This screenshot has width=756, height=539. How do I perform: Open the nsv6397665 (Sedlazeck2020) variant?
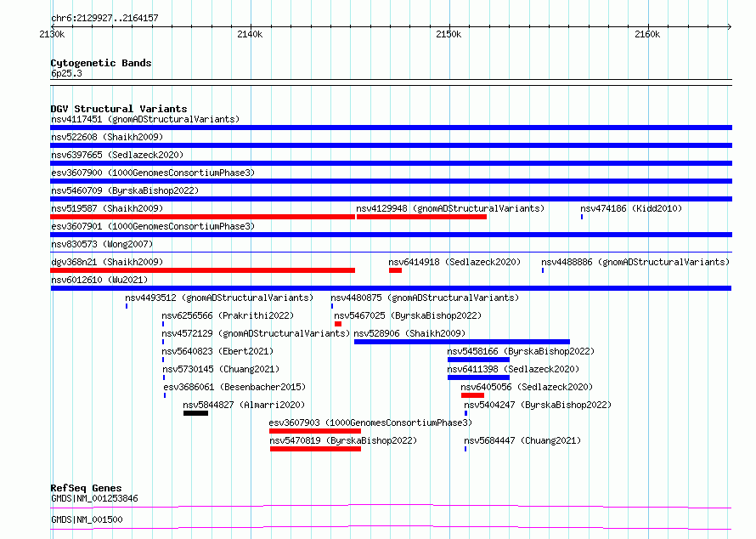coord(117,155)
